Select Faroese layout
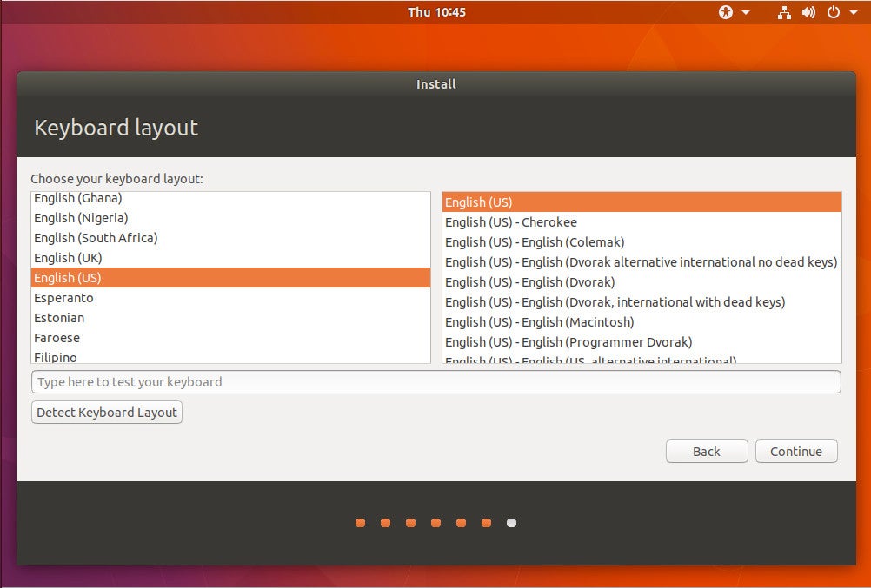Screen dimensions: 871x588 click(230, 338)
